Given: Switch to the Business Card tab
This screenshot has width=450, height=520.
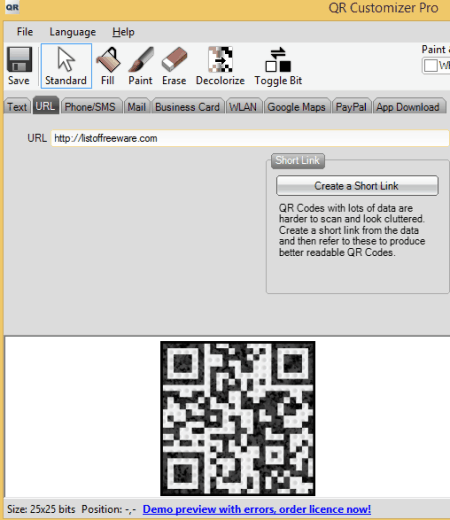Looking at the screenshot, I should [x=187, y=107].
